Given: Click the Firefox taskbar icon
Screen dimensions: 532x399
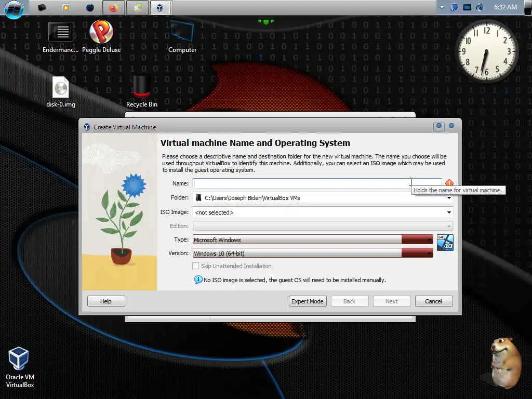Looking at the screenshot, I should click(113, 7).
